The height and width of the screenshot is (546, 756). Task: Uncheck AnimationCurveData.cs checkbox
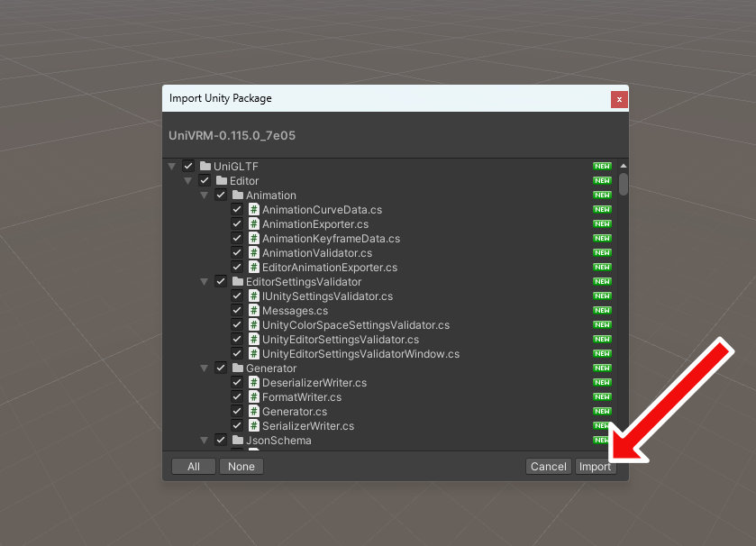[x=237, y=210]
